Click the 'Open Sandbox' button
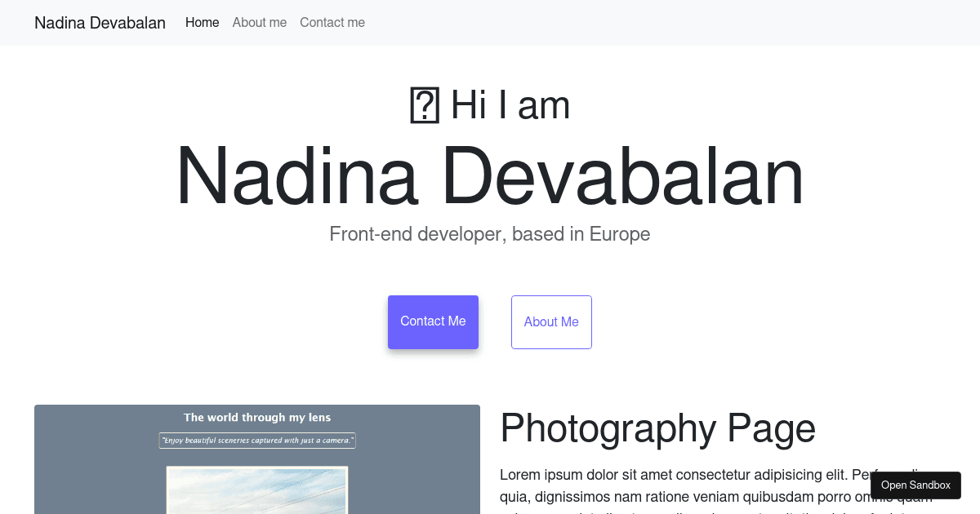Viewport: 980px width, 514px height. [915, 485]
